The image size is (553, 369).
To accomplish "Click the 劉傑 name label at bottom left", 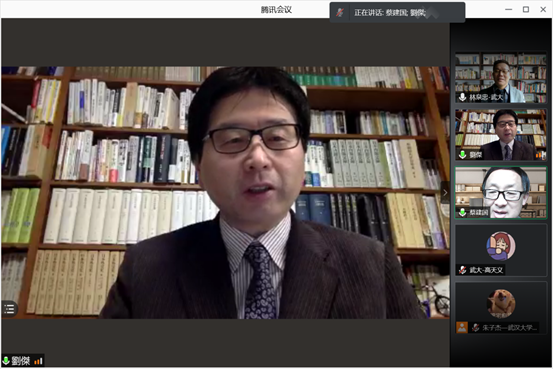I will pyautogui.click(x=20, y=361).
